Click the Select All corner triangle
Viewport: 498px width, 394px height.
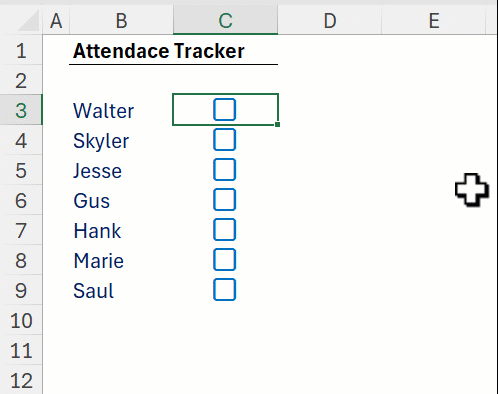click(29, 21)
